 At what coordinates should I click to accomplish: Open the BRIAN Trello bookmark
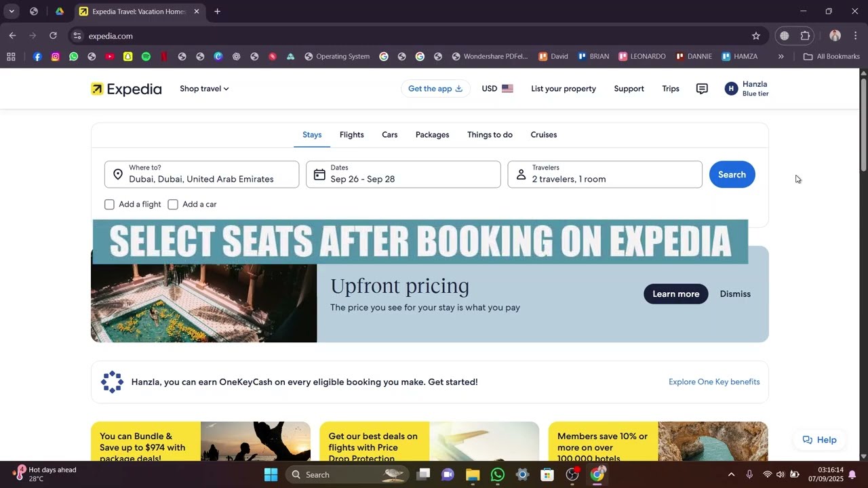click(593, 57)
